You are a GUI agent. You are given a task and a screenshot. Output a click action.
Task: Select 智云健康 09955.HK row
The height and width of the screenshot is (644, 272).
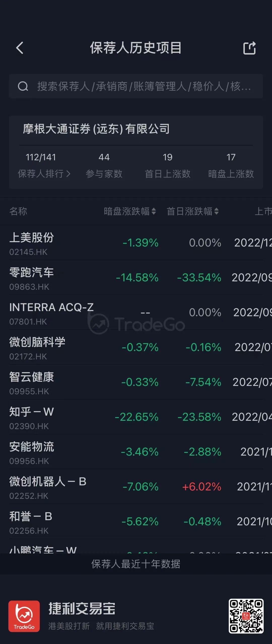(136, 382)
